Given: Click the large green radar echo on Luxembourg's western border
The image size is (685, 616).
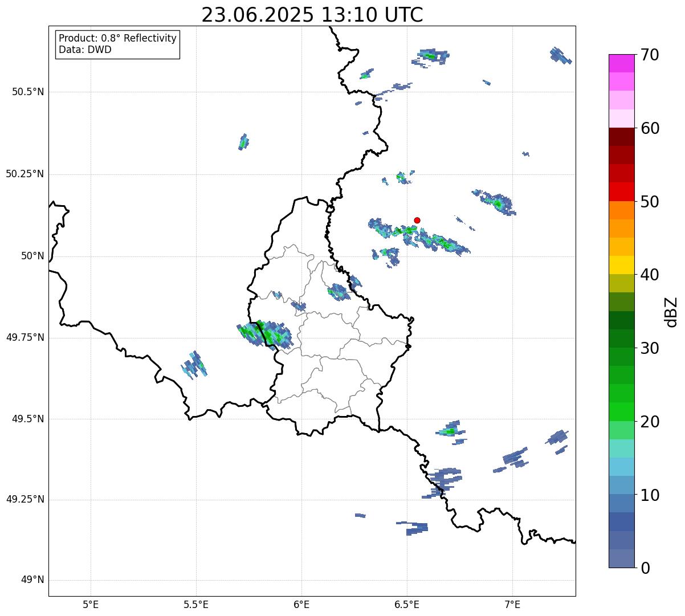Looking at the screenshot, I should 265,334.
